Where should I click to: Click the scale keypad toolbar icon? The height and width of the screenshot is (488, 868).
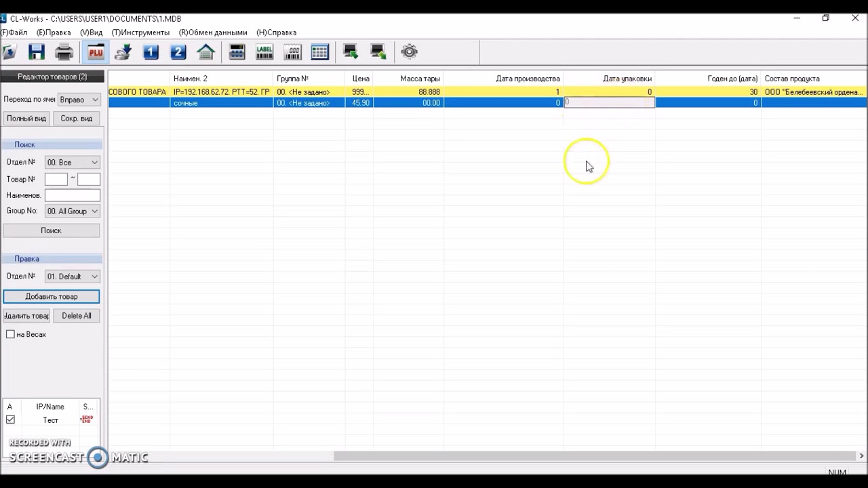[x=237, y=52]
